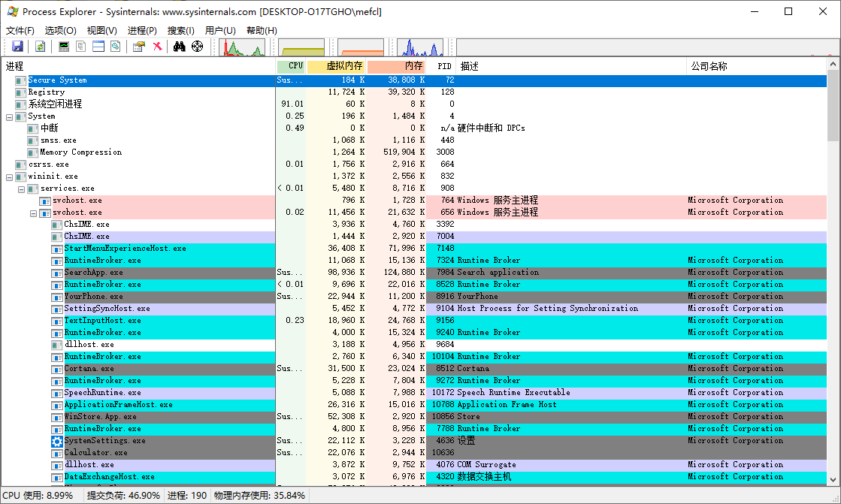Click the 公司名称 column header
The image size is (841, 504).
[x=709, y=66]
